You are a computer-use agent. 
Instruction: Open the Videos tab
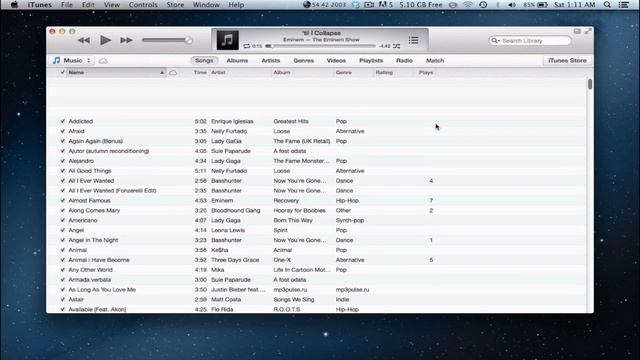tap(336, 60)
